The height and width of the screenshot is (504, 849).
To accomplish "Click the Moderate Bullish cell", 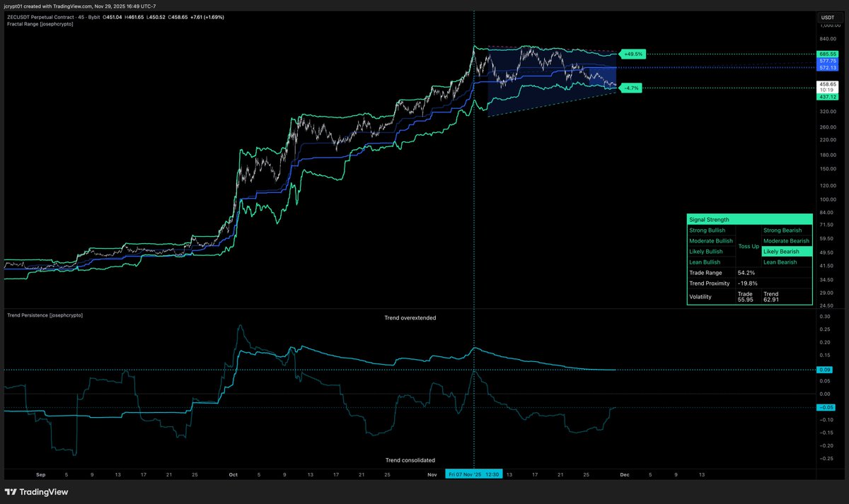I will [x=712, y=241].
